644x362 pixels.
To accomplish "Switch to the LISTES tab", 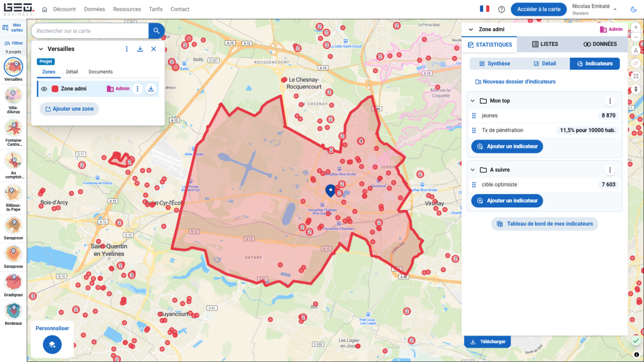I will point(545,45).
